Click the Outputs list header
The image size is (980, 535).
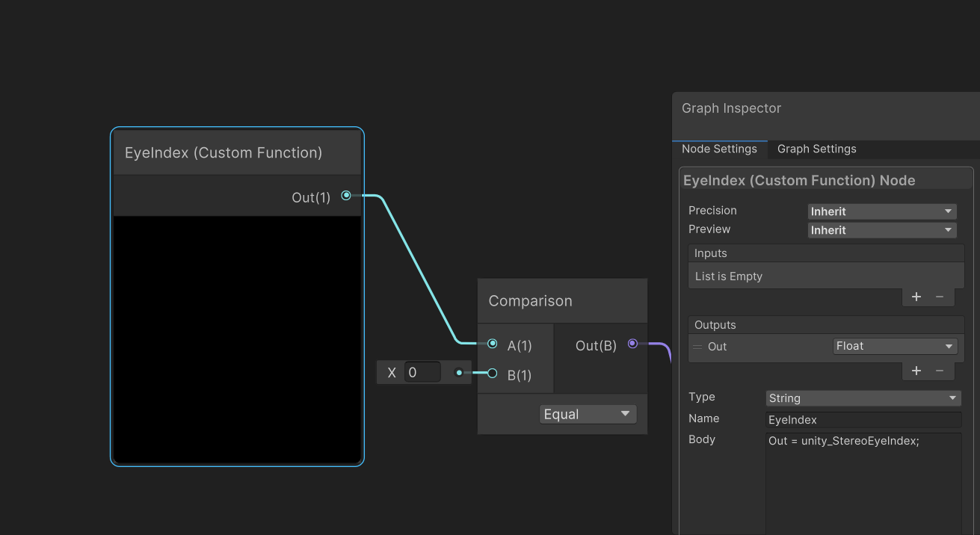(x=826, y=325)
